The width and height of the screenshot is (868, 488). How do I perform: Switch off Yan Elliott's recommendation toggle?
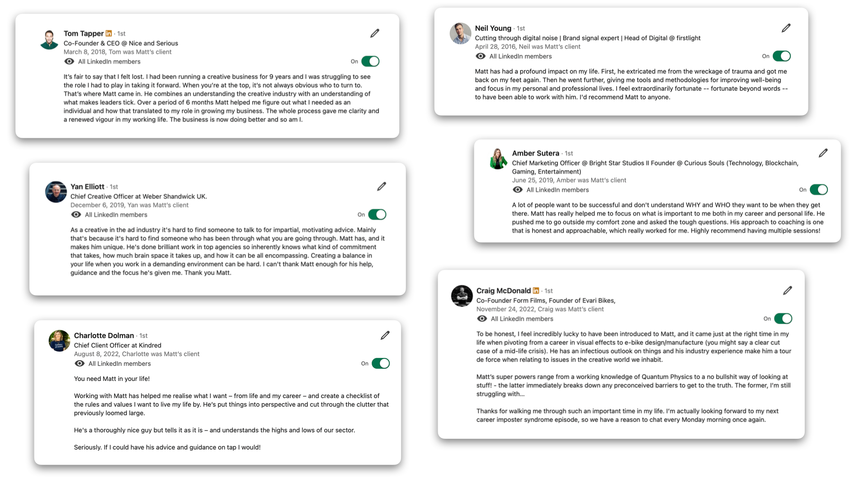point(377,215)
